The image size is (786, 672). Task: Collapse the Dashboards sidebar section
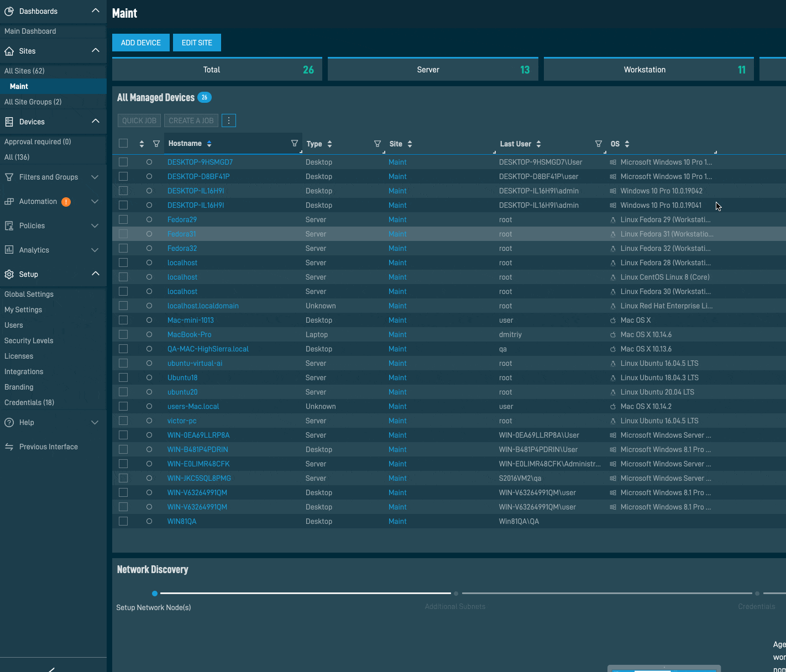pyautogui.click(x=95, y=11)
